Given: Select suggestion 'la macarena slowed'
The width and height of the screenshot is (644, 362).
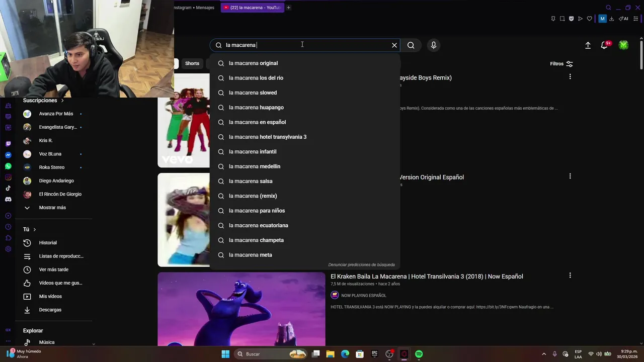Looking at the screenshot, I should [x=305, y=93].
